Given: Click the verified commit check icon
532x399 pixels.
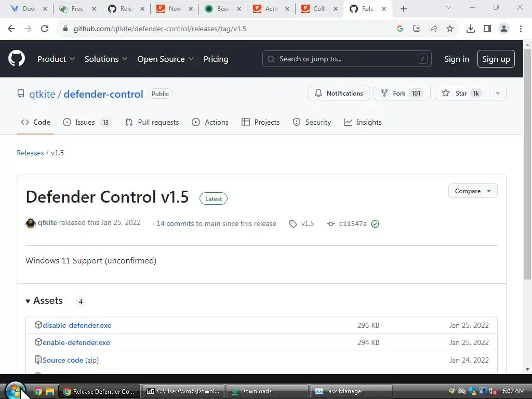Looking at the screenshot, I should pos(375,224).
